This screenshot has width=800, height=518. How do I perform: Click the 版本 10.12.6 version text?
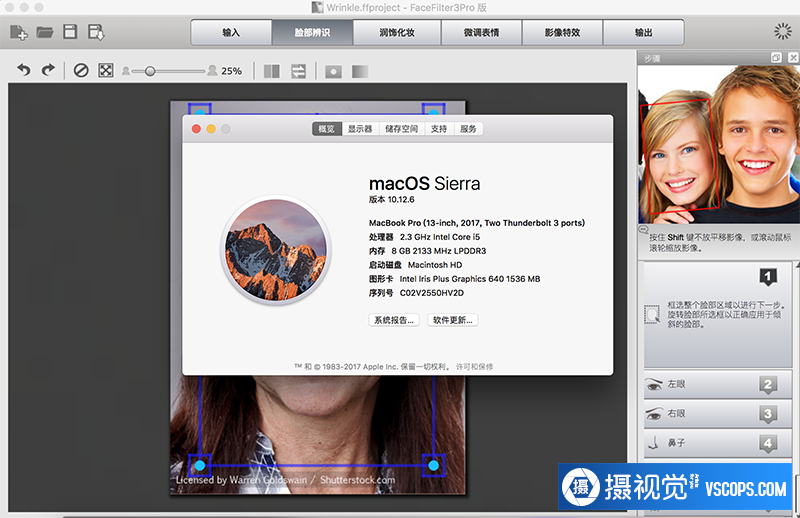[x=392, y=200]
